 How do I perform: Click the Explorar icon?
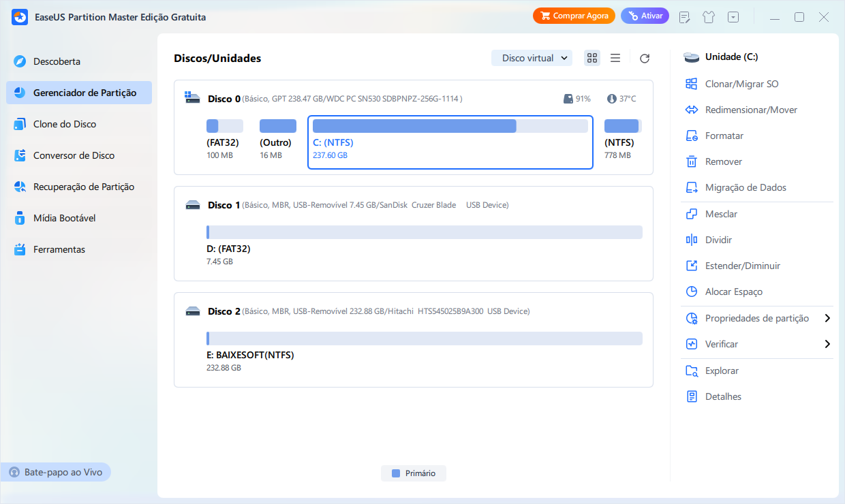692,371
